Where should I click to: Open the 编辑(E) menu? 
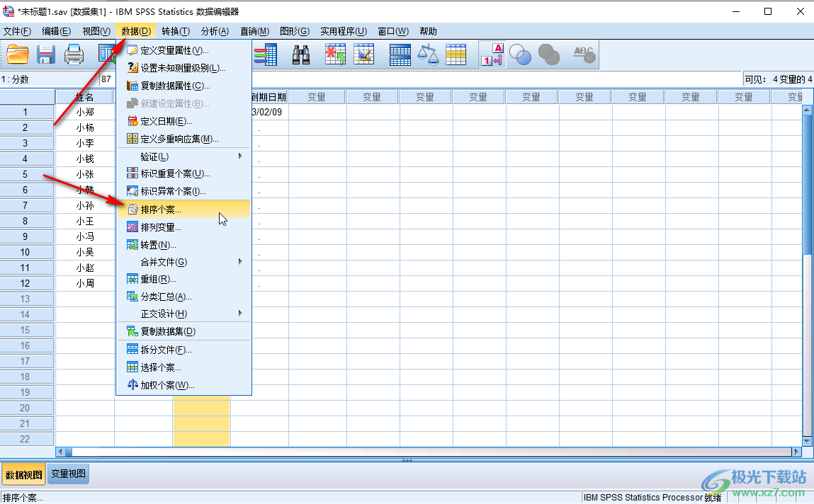(x=56, y=31)
